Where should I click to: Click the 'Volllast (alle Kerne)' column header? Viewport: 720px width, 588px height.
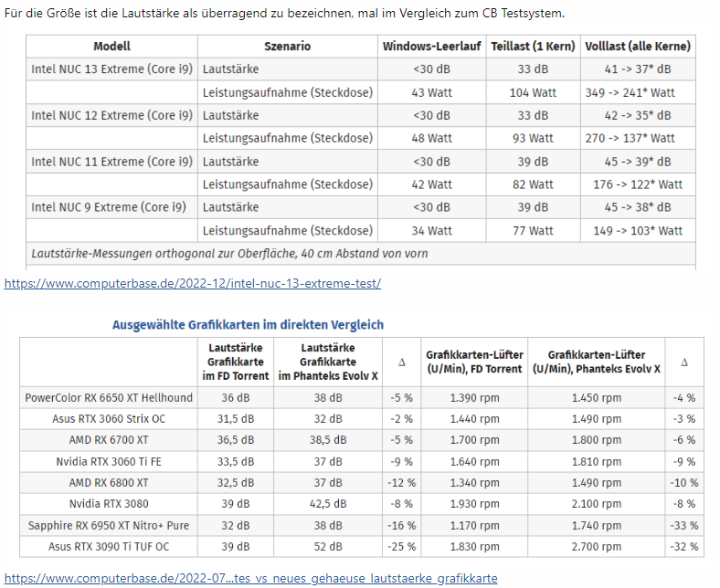[x=638, y=47]
